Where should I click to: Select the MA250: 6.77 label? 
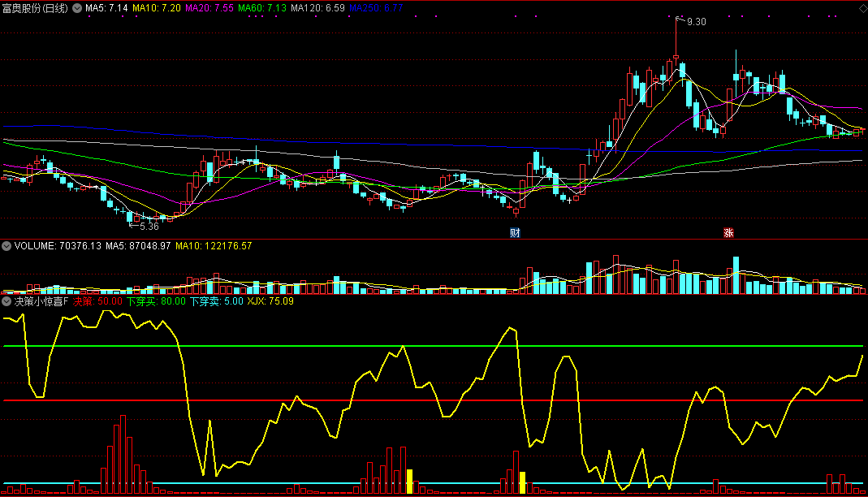point(376,8)
